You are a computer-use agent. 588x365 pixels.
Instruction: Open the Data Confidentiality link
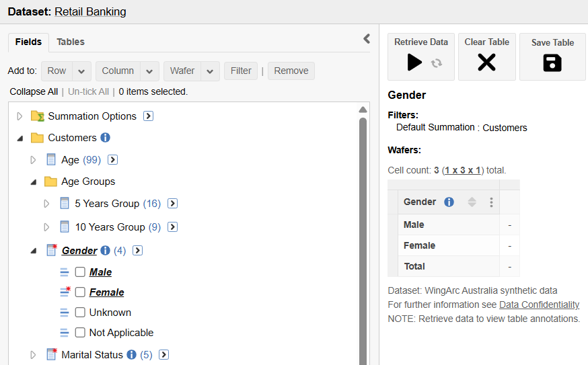click(x=539, y=305)
